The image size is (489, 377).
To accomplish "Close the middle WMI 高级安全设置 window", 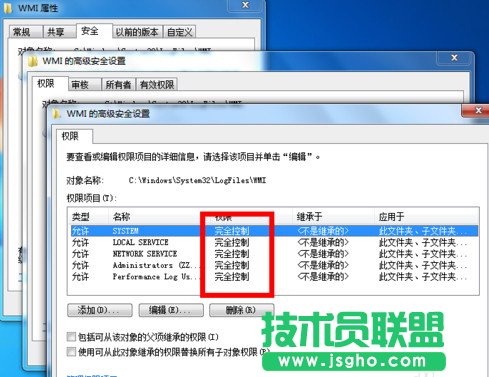I will (454, 58).
